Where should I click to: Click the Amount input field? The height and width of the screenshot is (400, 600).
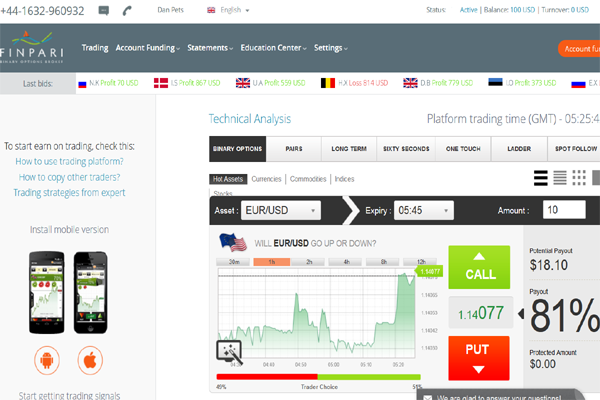point(564,210)
